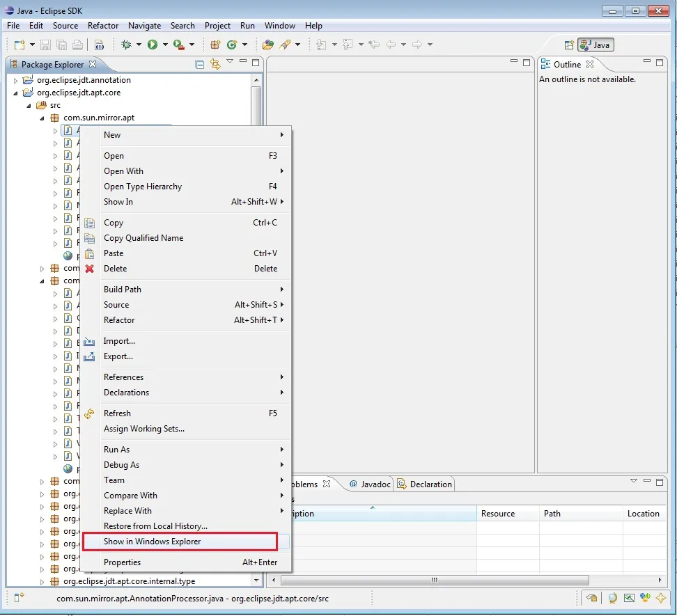Select Assign Working Sets entry
677x616 pixels.
pyautogui.click(x=186, y=428)
